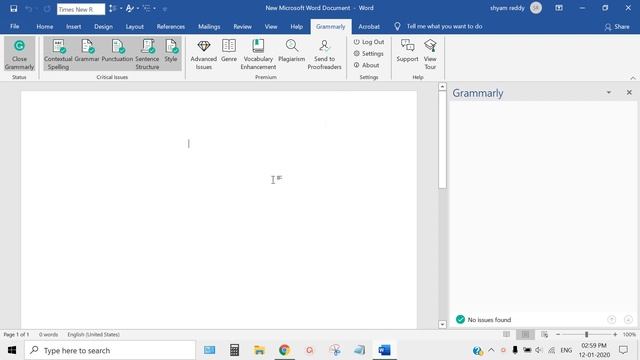Collapse the ribbon with the chevron
Image resolution: width=640 pixels, height=360 pixels.
pyautogui.click(x=633, y=78)
